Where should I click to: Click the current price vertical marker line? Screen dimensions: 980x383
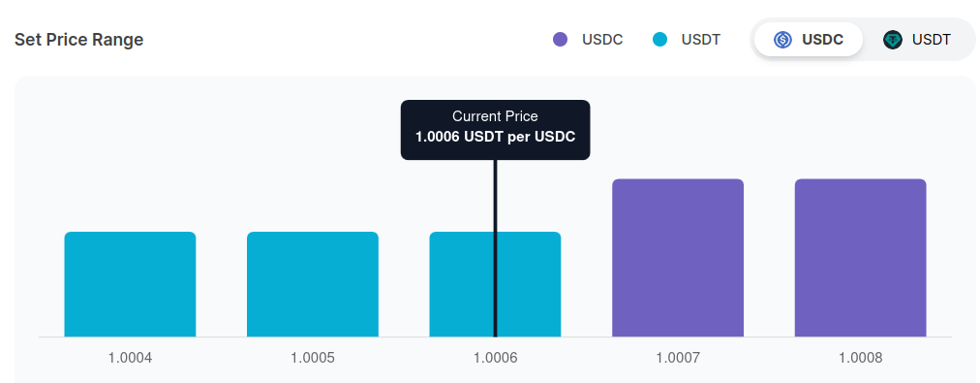[x=495, y=248]
